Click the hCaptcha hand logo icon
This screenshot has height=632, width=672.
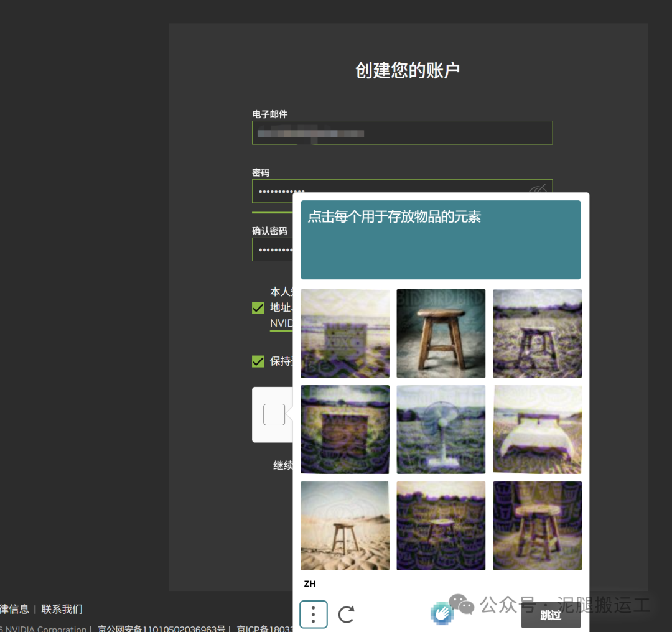[442, 613]
